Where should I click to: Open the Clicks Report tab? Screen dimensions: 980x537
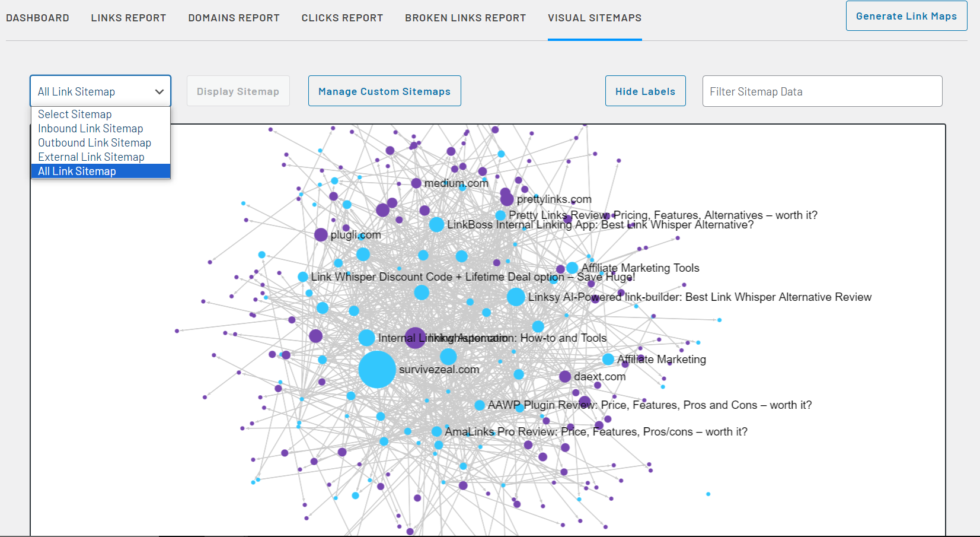tap(342, 17)
